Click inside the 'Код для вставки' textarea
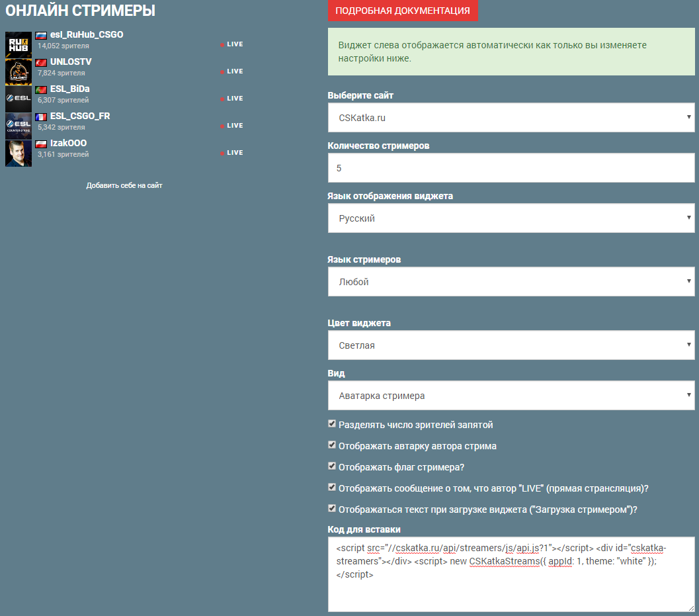 511,574
